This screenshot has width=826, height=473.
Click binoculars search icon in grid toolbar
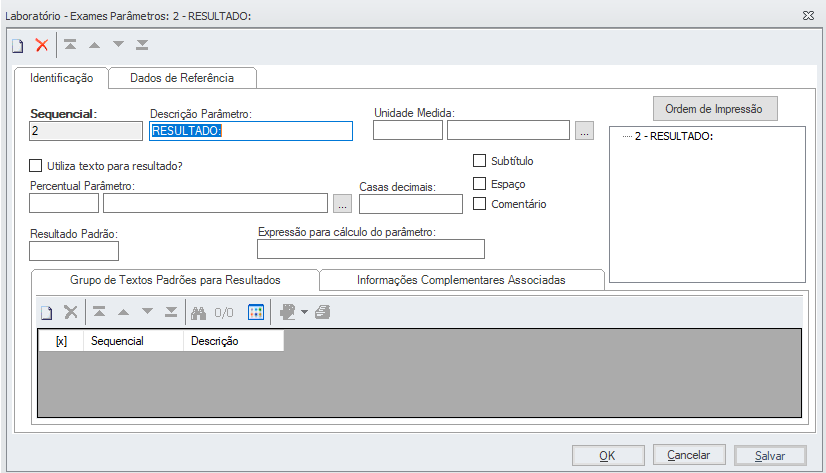click(199, 313)
